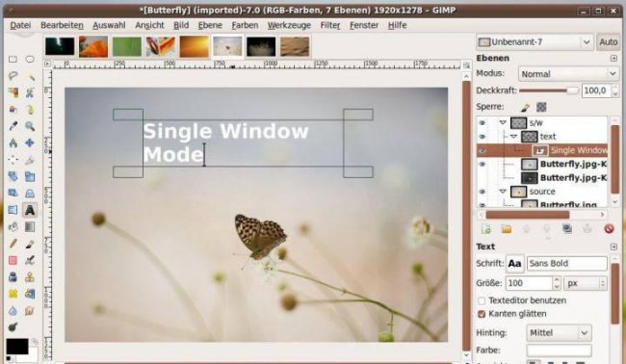The width and height of the screenshot is (626, 364).
Task: Select the Measure tool
Action: 13,143
